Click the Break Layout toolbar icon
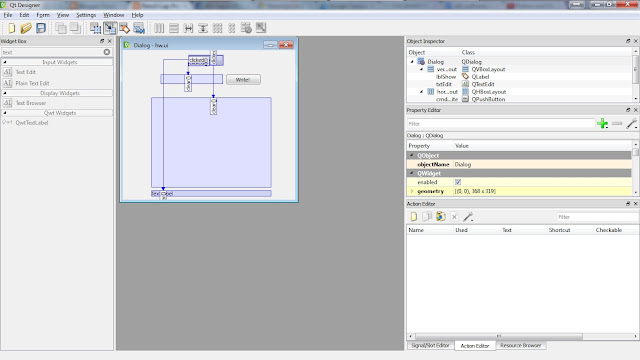This screenshot has height=360, width=640. [246, 28]
